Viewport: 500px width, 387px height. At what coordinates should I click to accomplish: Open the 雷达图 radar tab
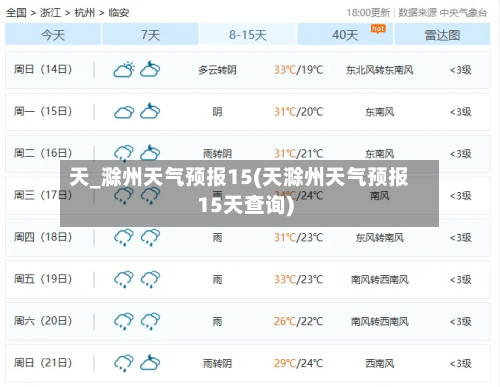pos(442,34)
